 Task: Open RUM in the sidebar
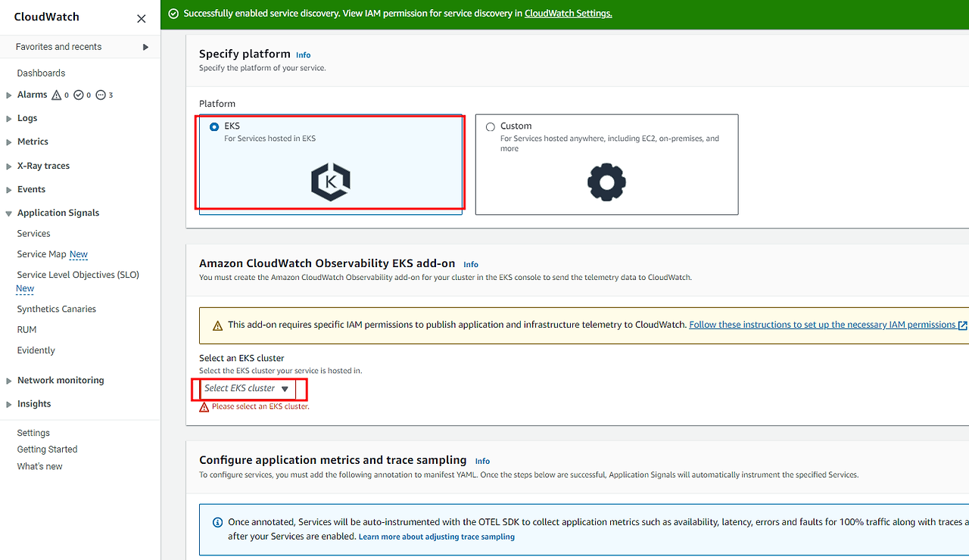(x=26, y=330)
